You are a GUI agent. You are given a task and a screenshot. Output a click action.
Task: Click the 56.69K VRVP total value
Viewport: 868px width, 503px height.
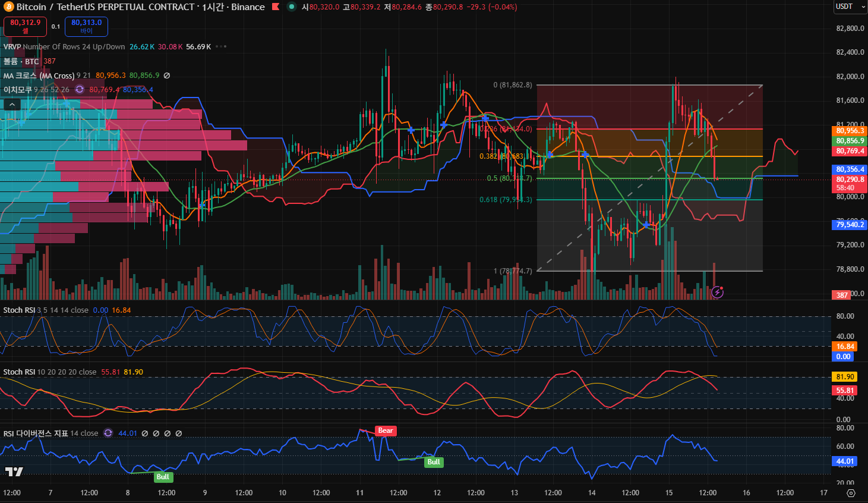pos(198,47)
